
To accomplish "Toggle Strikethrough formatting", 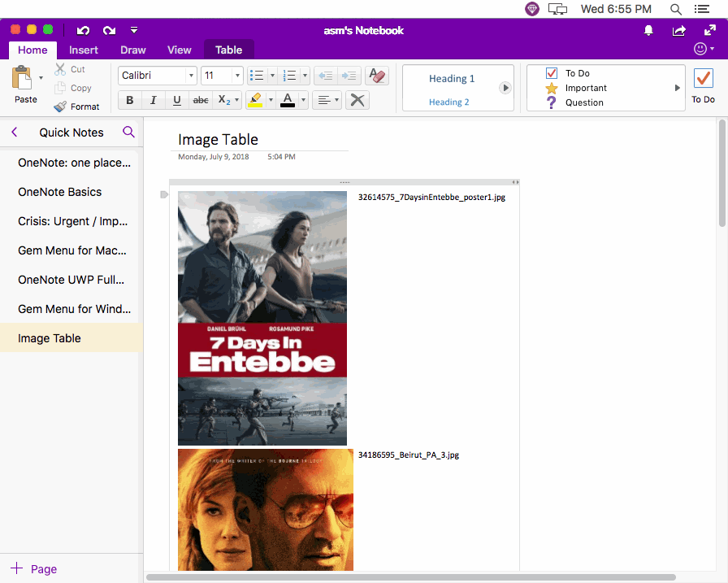I will point(201,100).
